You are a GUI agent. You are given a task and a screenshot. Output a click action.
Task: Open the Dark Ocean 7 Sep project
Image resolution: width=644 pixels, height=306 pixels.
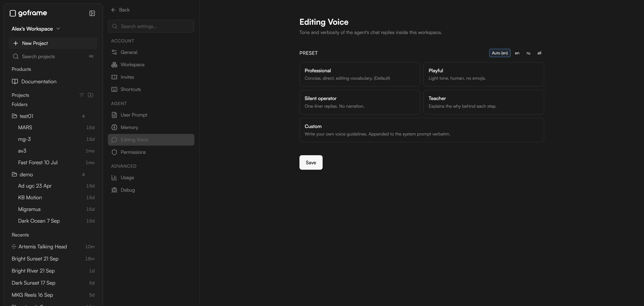click(53, 221)
